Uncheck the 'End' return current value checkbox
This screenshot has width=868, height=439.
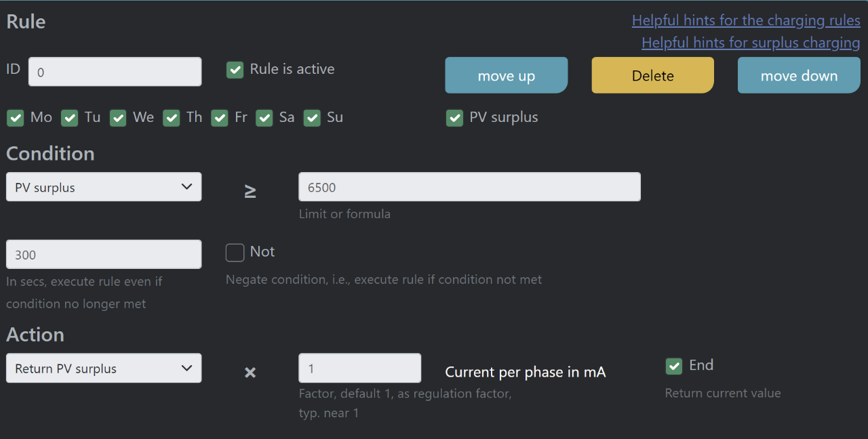[x=674, y=365]
